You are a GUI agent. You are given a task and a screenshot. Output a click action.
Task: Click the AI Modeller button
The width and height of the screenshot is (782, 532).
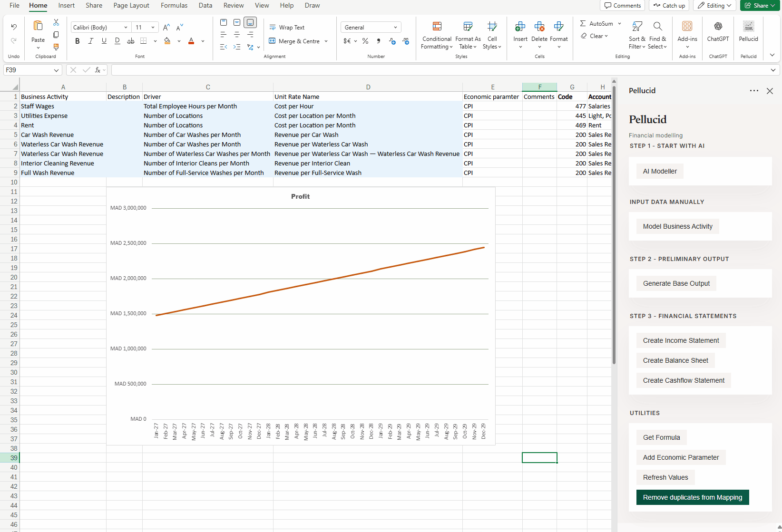pos(660,171)
